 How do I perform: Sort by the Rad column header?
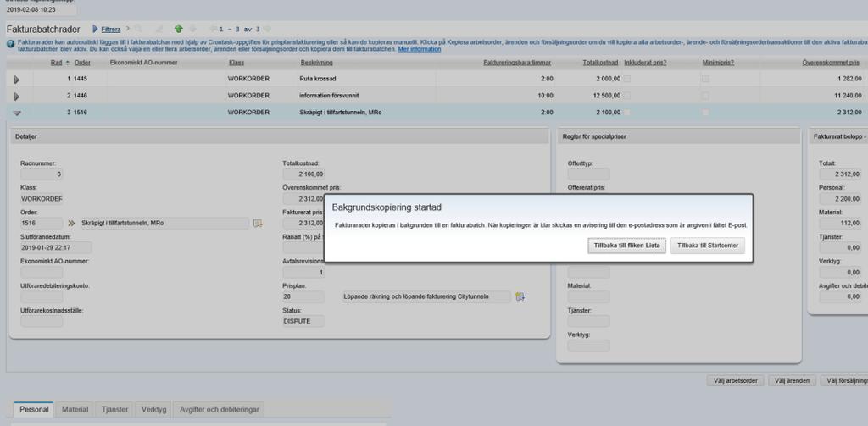point(57,63)
